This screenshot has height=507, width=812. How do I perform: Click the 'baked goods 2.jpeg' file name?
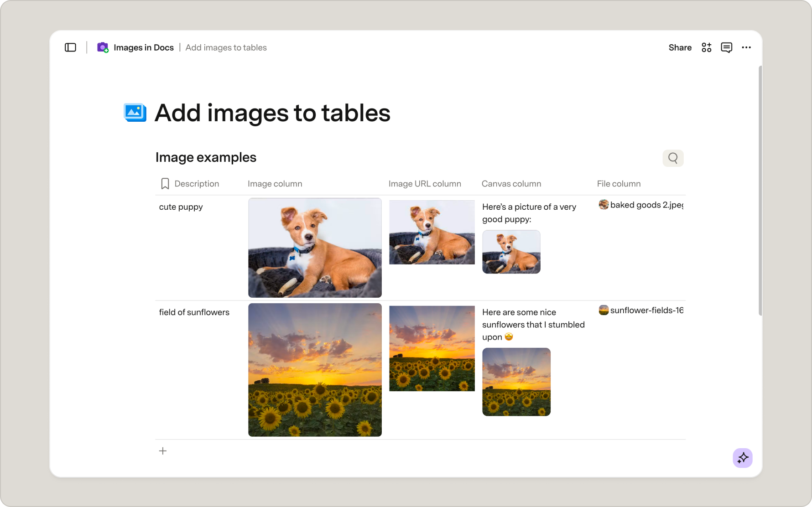point(647,205)
